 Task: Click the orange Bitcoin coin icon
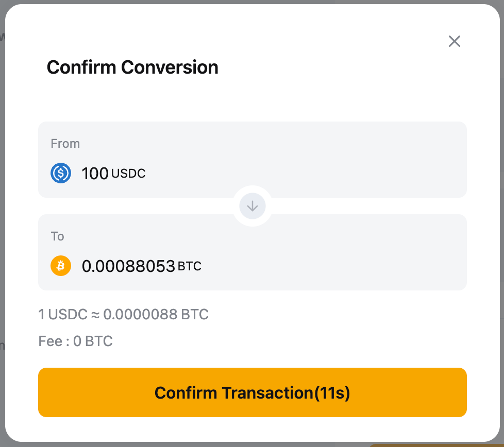click(x=61, y=266)
